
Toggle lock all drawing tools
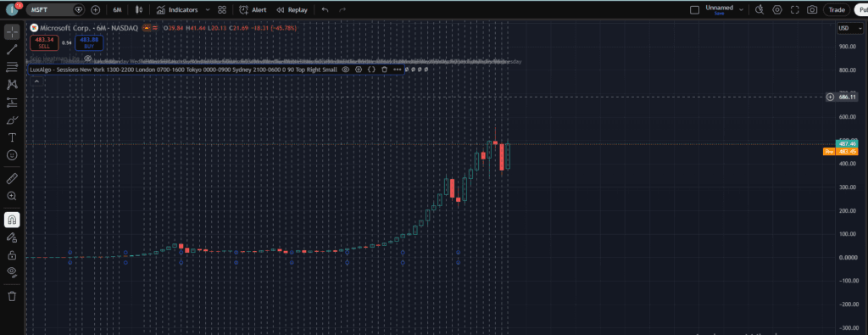[x=12, y=255]
